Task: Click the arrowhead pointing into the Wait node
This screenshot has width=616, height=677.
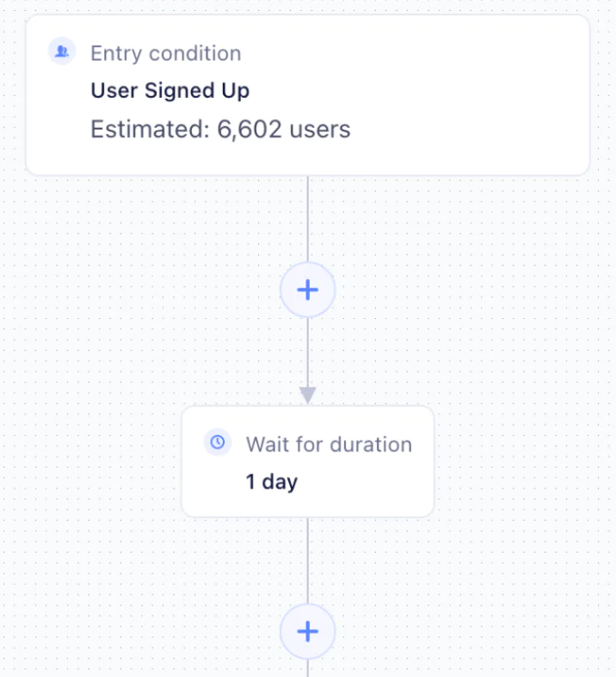Action: (x=308, y=395)
